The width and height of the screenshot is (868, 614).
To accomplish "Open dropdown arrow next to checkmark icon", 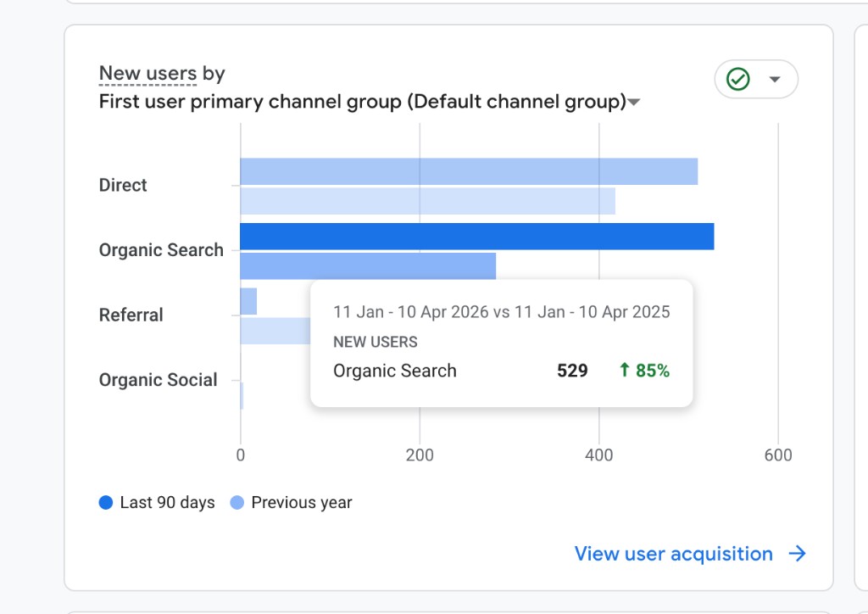I will pyautogui.click(x=775, y=79).
